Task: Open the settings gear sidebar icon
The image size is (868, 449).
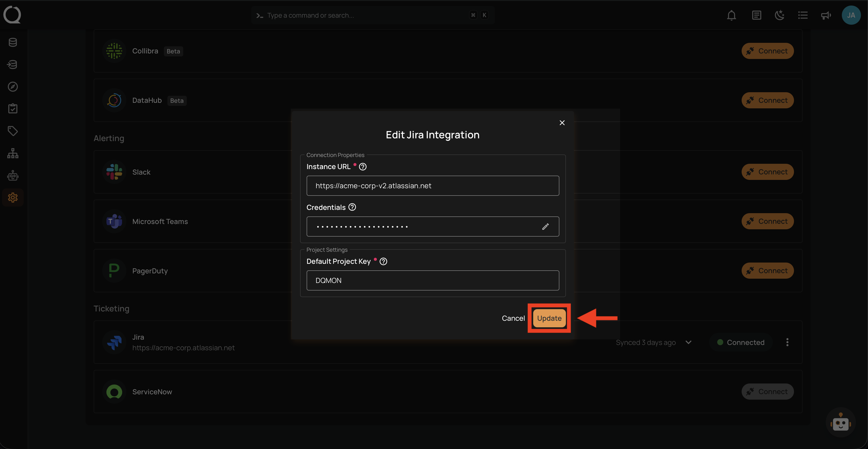Action: tap(13, 197)
